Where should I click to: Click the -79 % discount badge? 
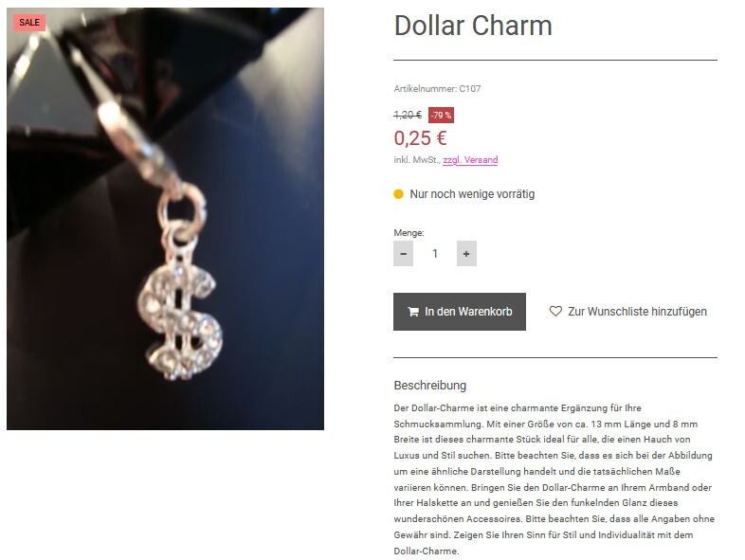point(441,115)
